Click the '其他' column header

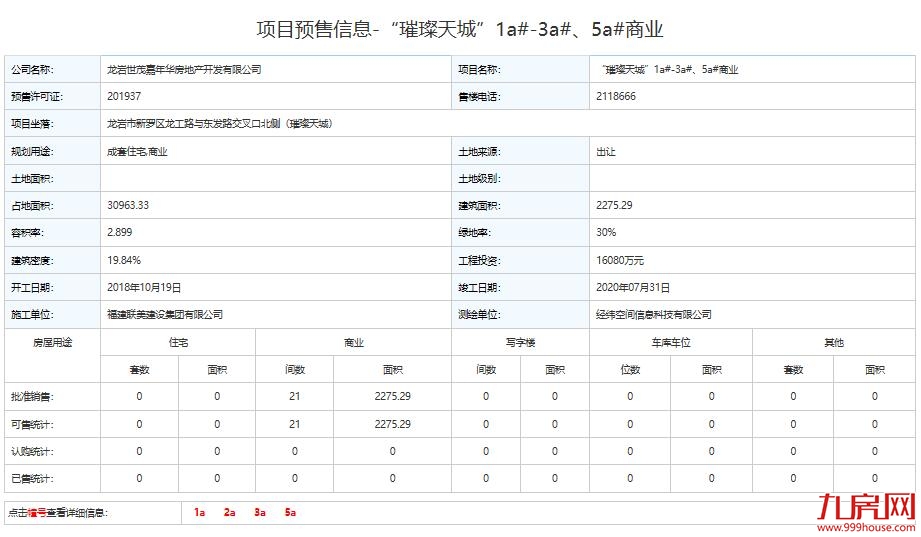pos(834,343)
